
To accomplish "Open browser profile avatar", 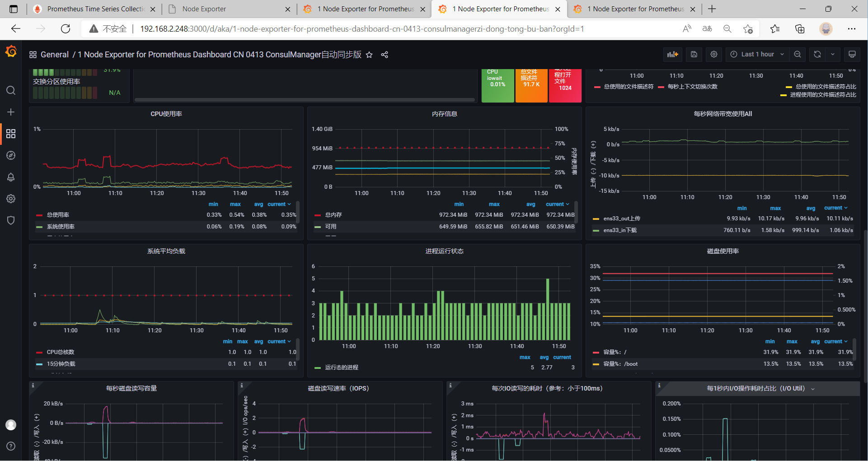I will tap(826, 29).
